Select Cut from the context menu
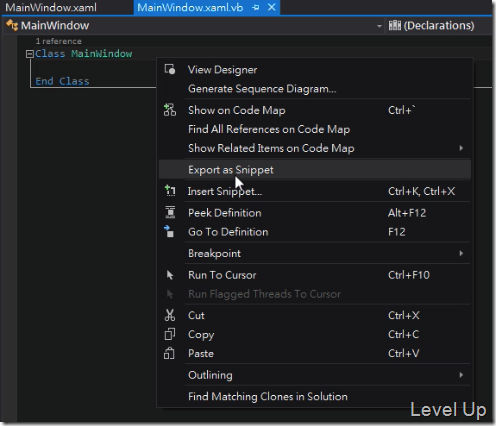Image resolution: width=496 pixels, height=426 pixels. 315,315
